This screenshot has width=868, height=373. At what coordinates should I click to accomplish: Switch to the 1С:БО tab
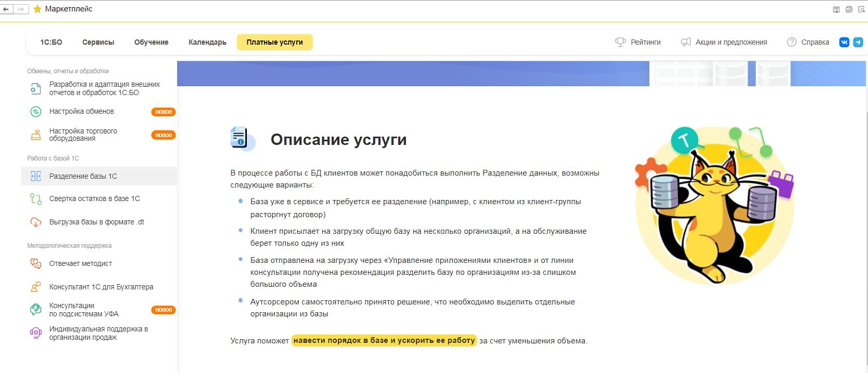coord(51,42)
